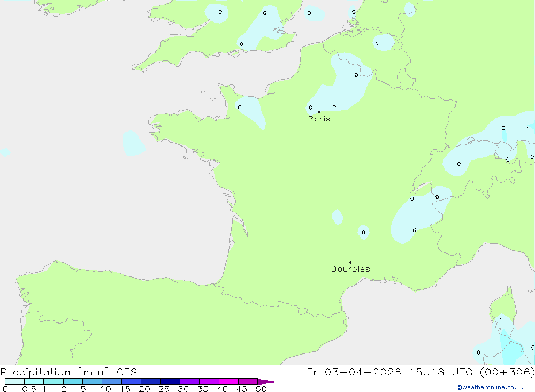
Task: Select the dark blue 20–25 mm legend swatch
Action: pyautogui.click(x=151, y=381)
